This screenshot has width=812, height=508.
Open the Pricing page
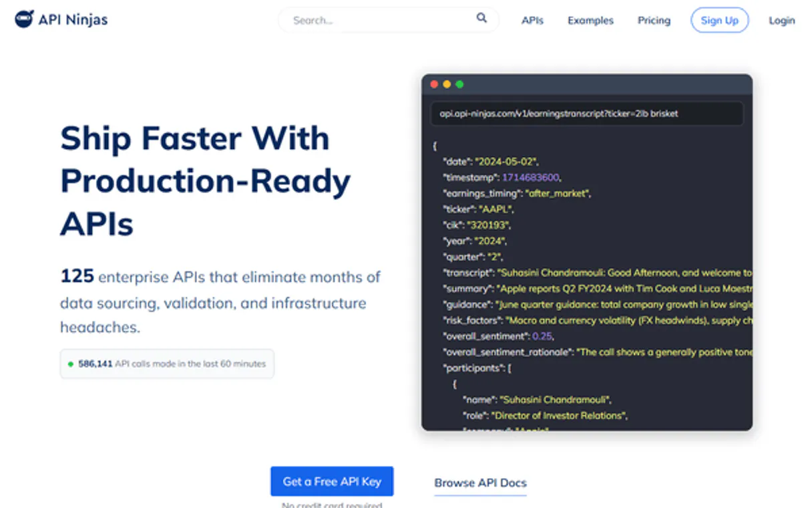[654, 20]
